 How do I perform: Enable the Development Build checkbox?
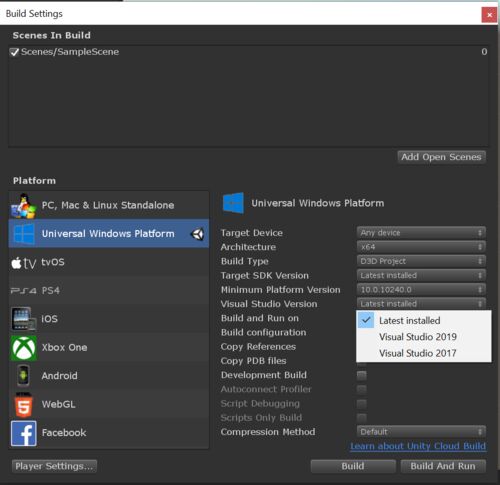click(362, 375)
